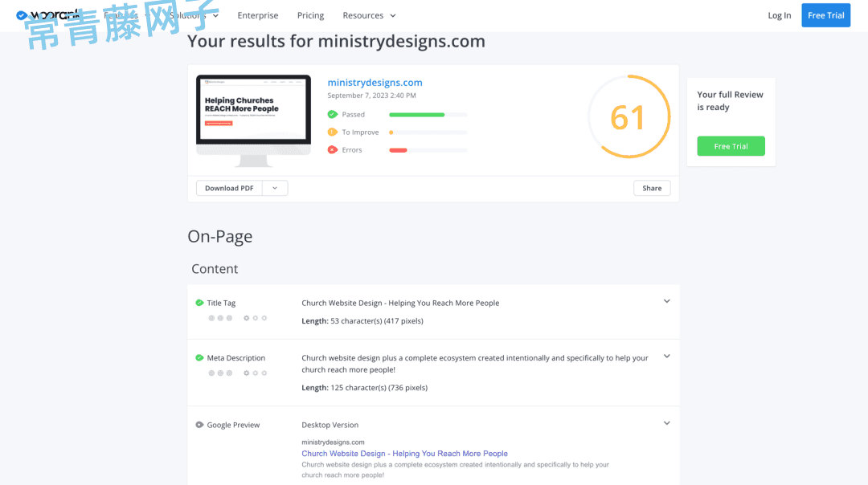
Task: Click the 61 score circle
Action: coord(628,116)
